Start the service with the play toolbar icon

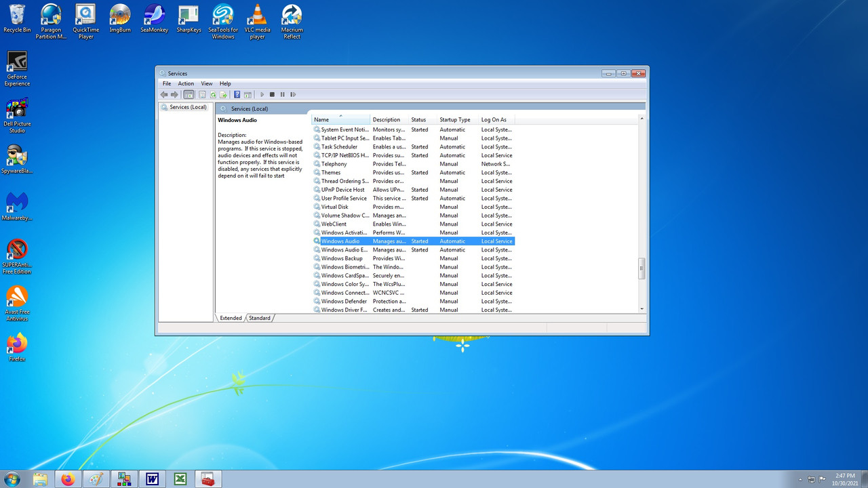262,94
